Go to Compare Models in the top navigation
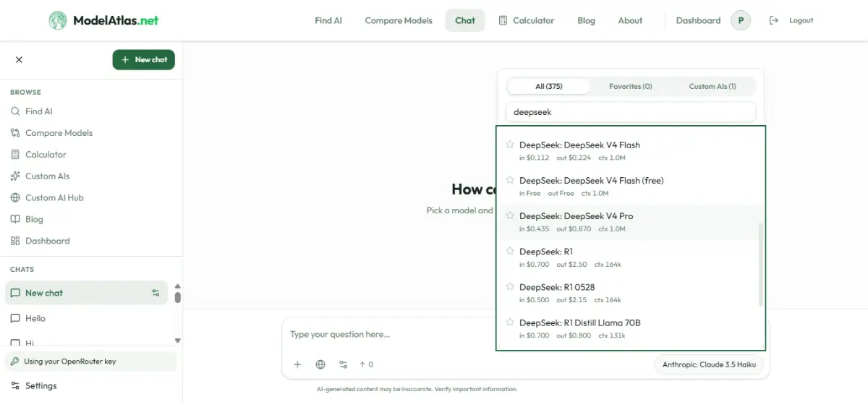The image size is (868, 402). [399, 20]
